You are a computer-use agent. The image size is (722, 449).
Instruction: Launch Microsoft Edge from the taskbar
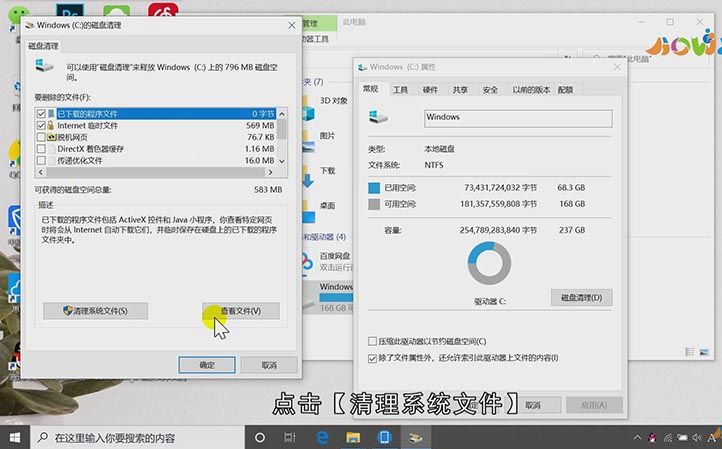(322, 437)
